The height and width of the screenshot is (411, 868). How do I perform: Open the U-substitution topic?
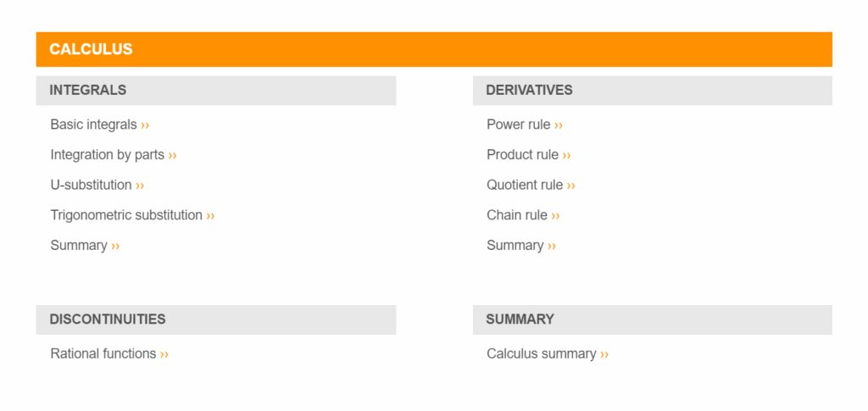tap(91, 185)
